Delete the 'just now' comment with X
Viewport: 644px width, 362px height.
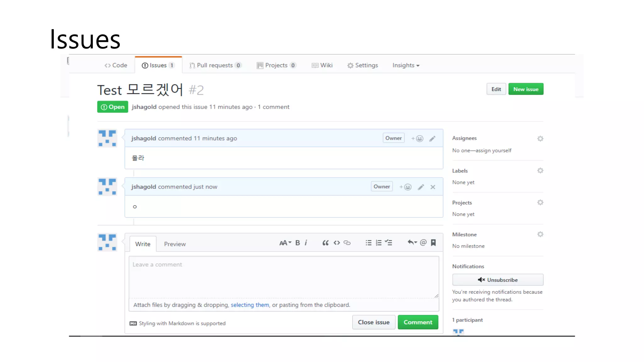coord(433,187)
